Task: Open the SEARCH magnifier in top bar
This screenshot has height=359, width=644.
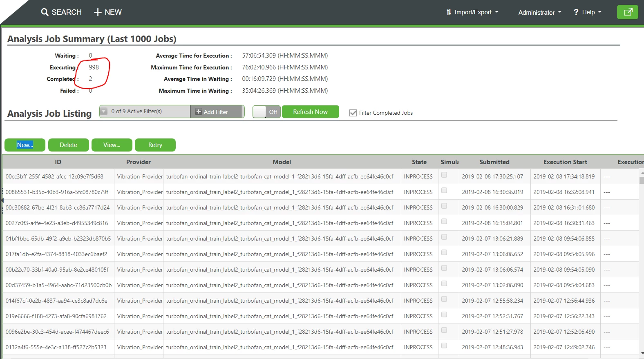Action: [x=45, y=12]
